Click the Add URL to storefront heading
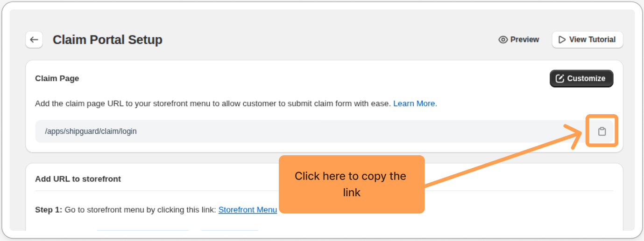 [x=78, y=179]
